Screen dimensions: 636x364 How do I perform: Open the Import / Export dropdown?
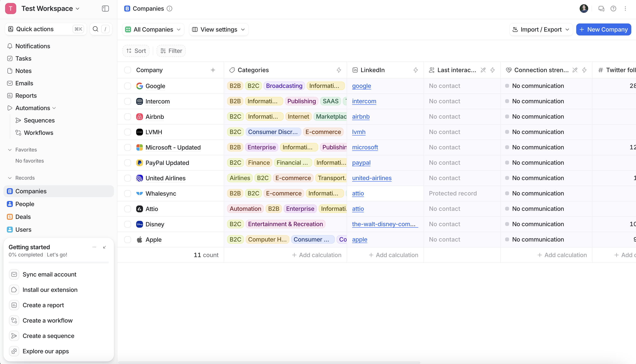click(x=541, y=29)
